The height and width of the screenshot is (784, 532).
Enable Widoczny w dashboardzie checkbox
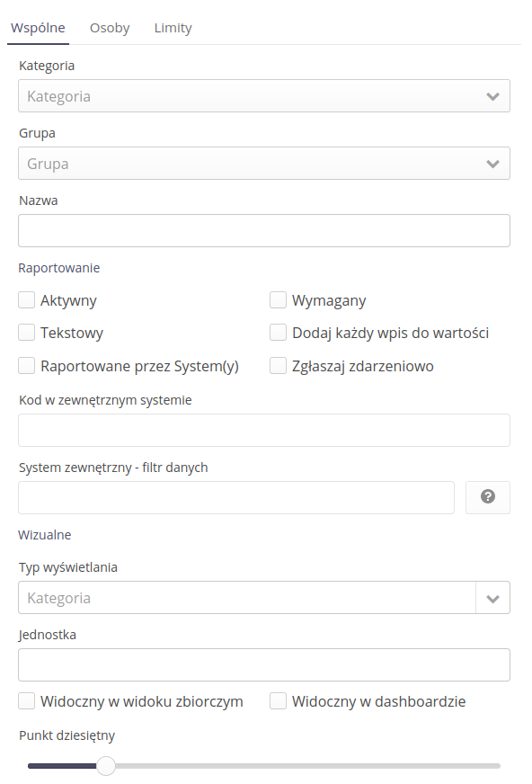click(278, 701)
